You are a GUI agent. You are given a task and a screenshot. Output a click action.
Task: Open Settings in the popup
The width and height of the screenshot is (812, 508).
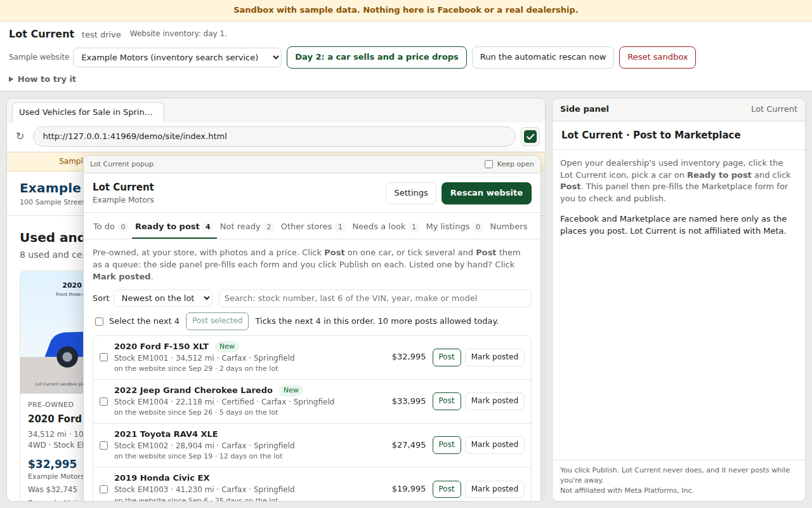tap(411, 193)
